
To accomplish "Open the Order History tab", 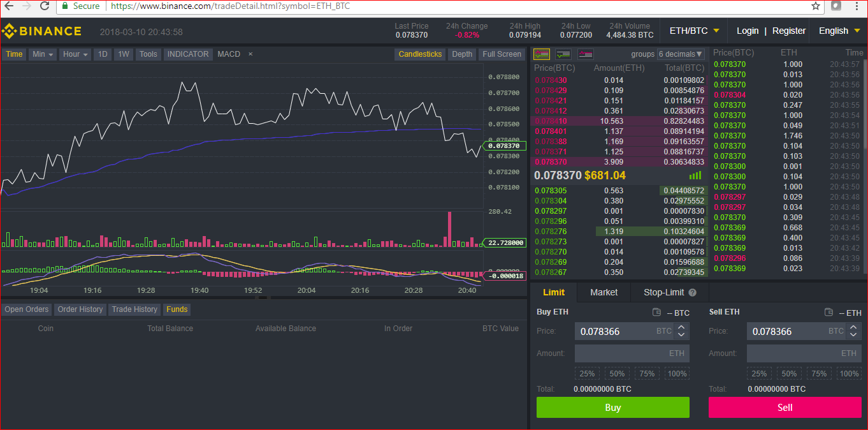I will pos(80,309).
